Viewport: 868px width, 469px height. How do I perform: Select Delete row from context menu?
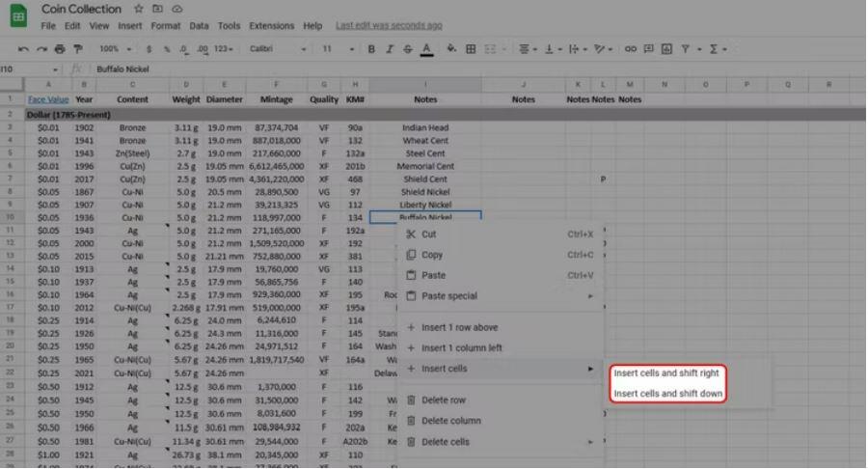(x=444, y=400)
